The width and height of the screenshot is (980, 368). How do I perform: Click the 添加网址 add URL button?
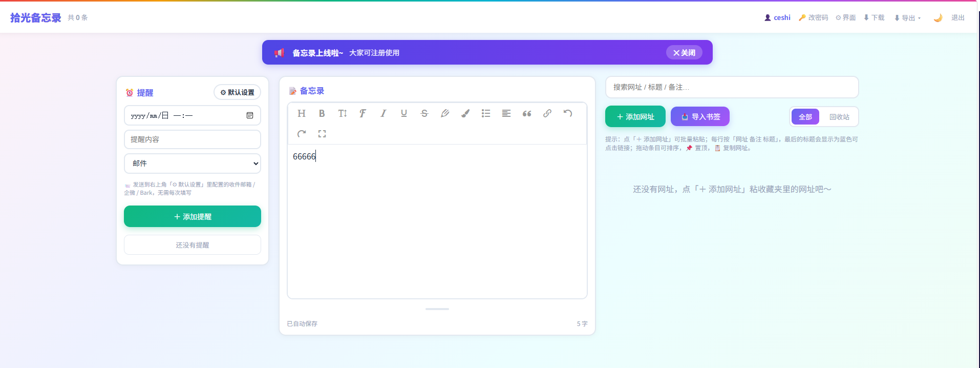coord(635,116)
